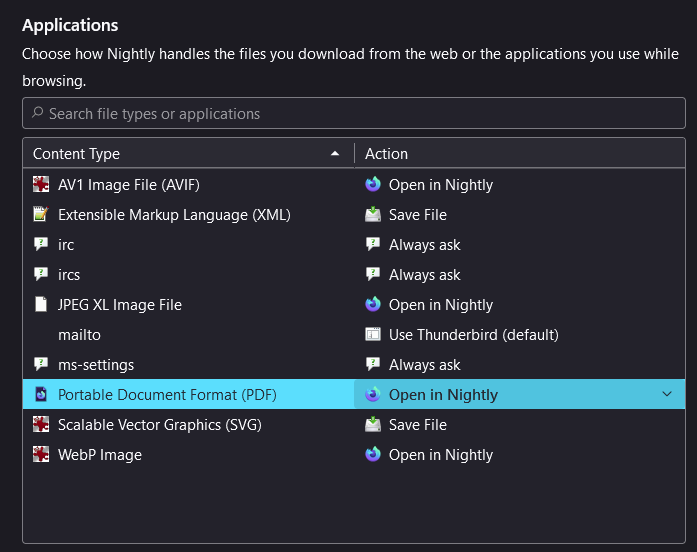Click Open in Nightly for WebP Image
The image size is (697, 552).
440,455
